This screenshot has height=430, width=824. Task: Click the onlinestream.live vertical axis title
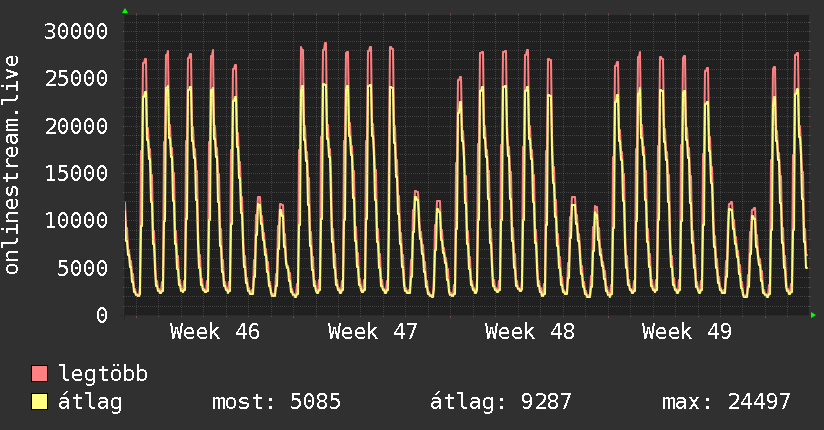coord(12,165)
